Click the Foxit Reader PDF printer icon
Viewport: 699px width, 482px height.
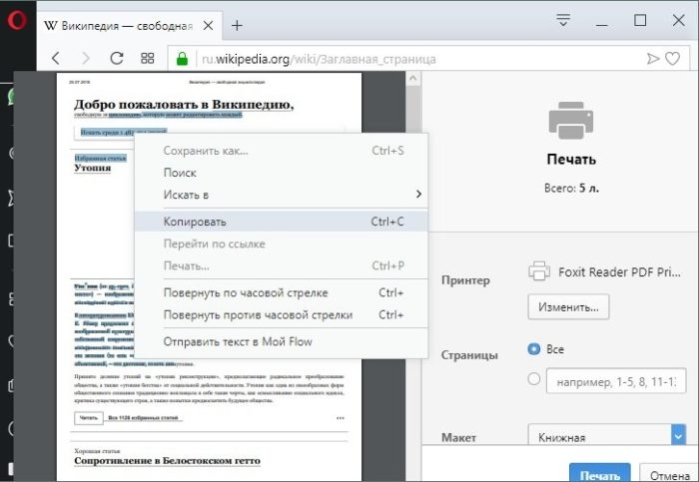(539, 271)
